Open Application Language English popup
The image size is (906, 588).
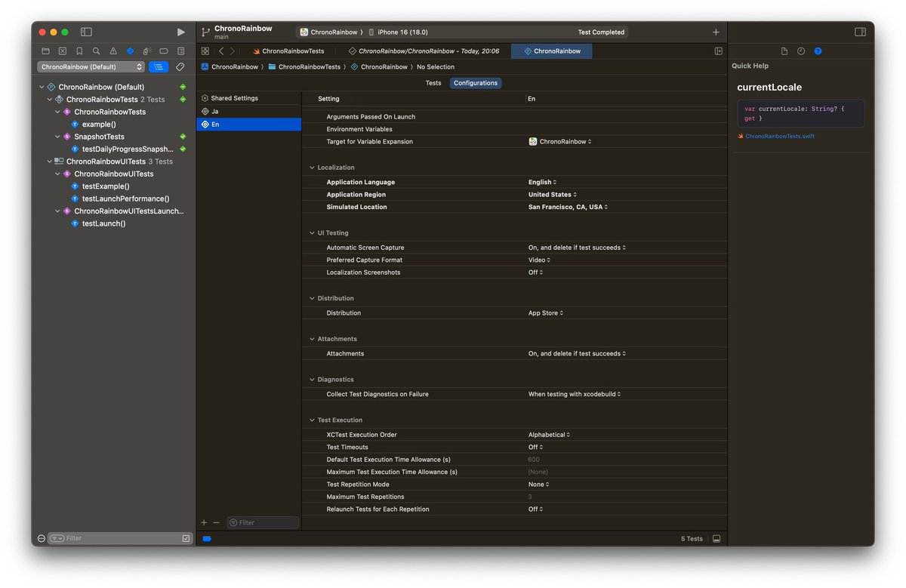point(542,182)
